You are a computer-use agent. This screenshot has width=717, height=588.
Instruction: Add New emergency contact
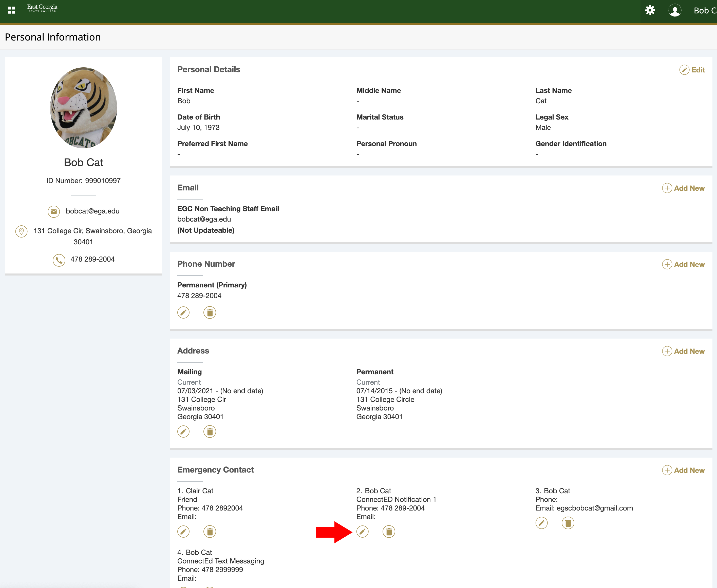pos(683,470)
